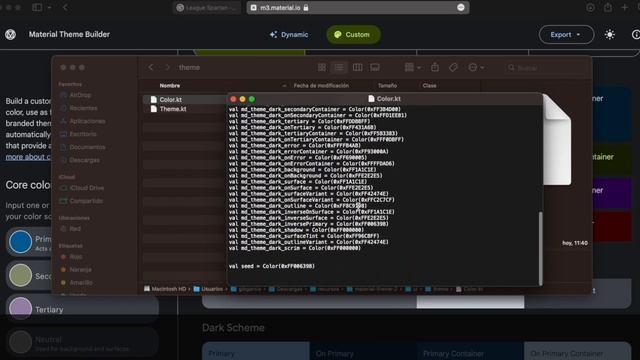Click the Finder search field
640x360 pixels.
click(545, 68)
